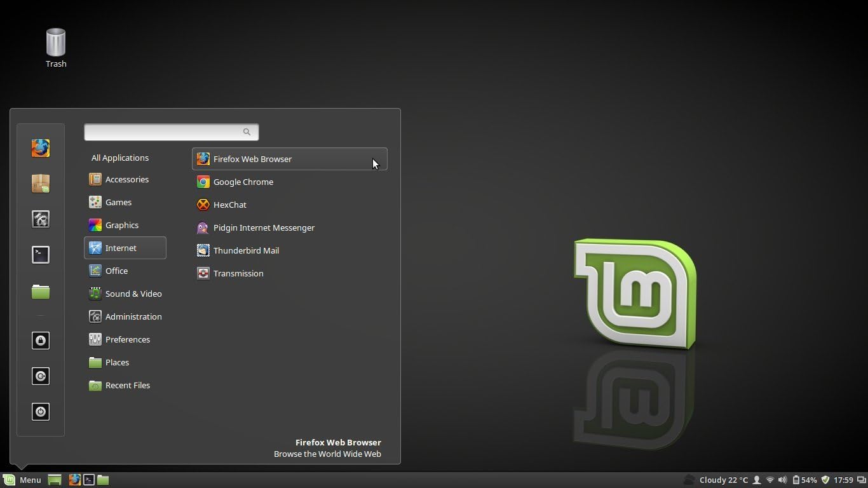Launch Firefox from the favorites sidebar
This screenshot has width=868, height=488.
point(41,148)
